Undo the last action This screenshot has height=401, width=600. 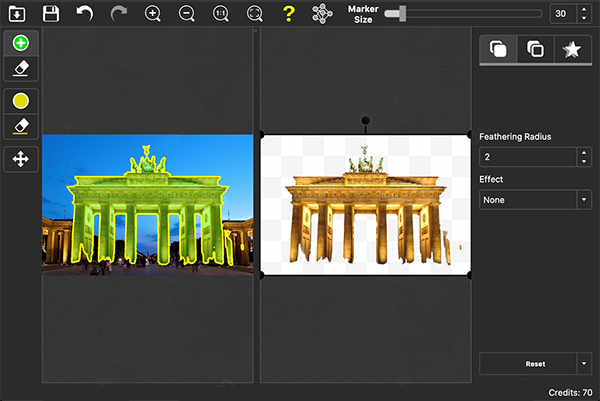[x=85, y=13]
